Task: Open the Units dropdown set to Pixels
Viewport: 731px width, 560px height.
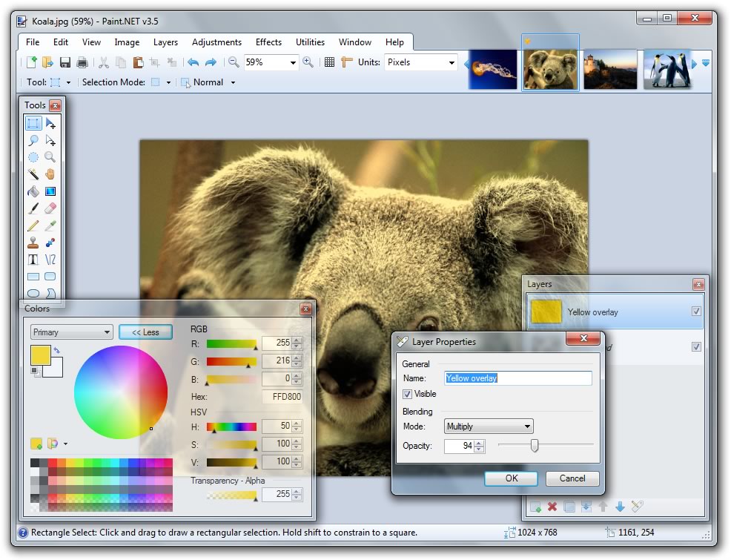Action: coord(420,62)
